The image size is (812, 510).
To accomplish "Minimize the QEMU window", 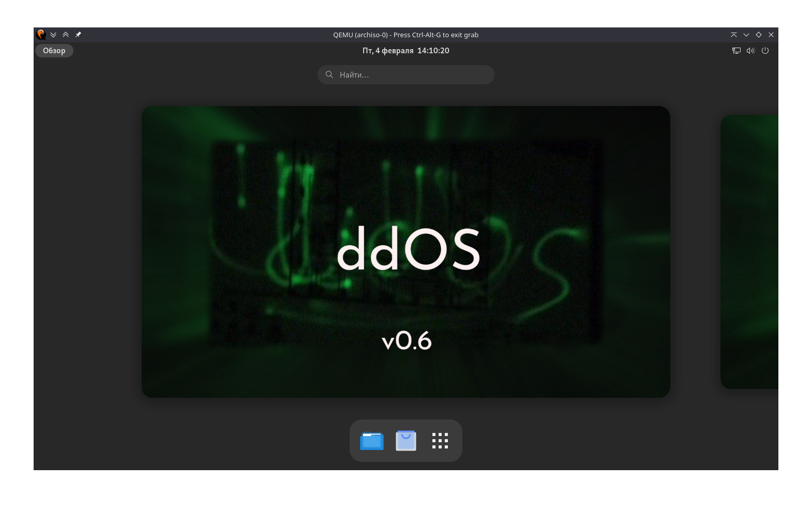I will point(746,35).
